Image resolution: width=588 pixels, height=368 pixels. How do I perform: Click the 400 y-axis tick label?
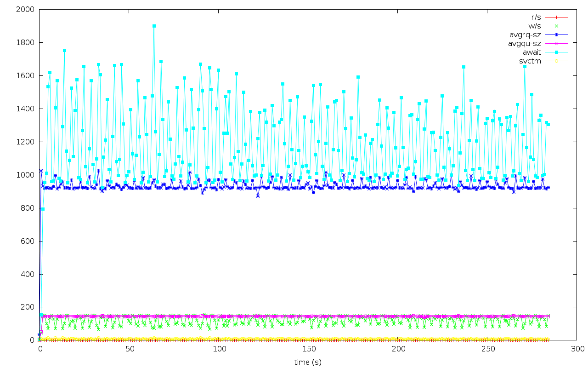point(27,274)
